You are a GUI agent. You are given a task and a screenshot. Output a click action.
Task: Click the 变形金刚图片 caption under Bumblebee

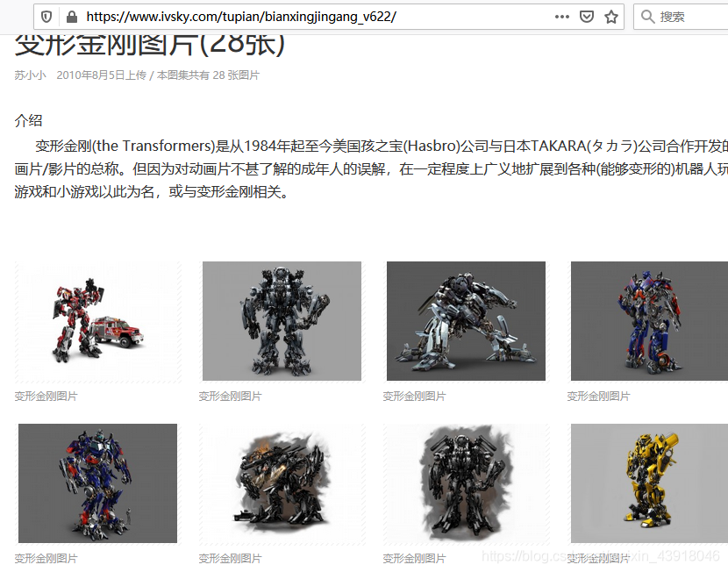(x=599, y=558)
